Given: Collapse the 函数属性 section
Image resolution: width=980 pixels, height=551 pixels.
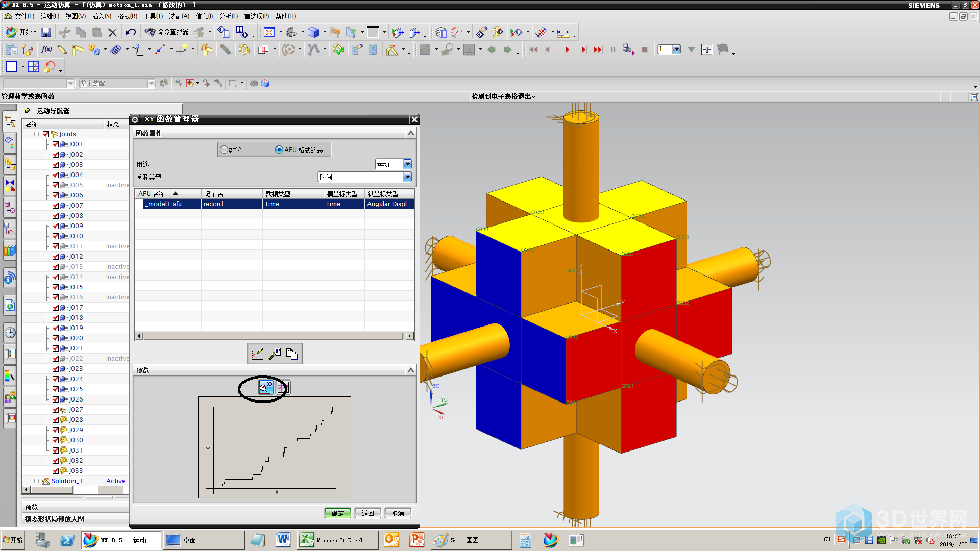Looking at the screenshot, I should pyautogui.click(x=411, y=133).
